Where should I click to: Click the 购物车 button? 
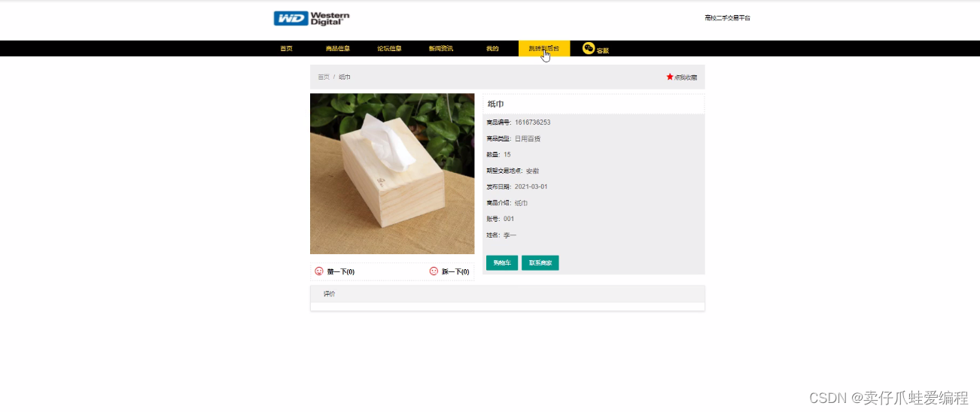click(x=502, y=263)
